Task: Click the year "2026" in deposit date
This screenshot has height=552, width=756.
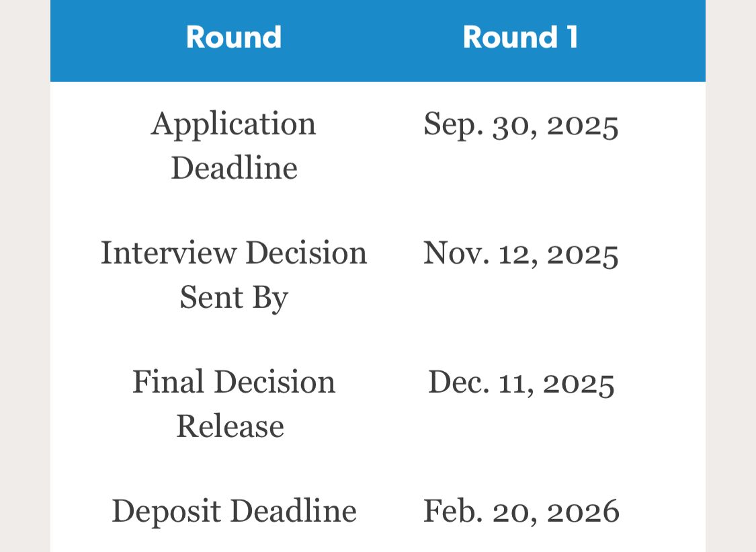Action: (583, 511)
